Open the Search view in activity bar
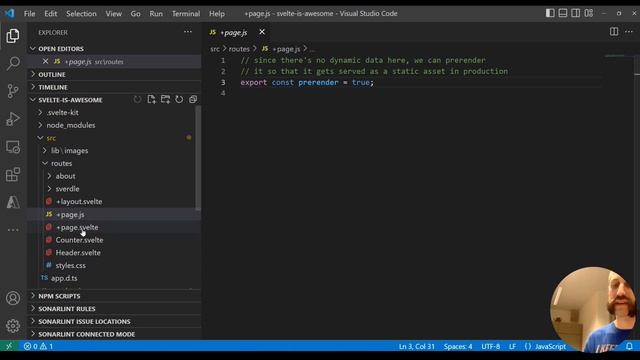 pos(13,63)
